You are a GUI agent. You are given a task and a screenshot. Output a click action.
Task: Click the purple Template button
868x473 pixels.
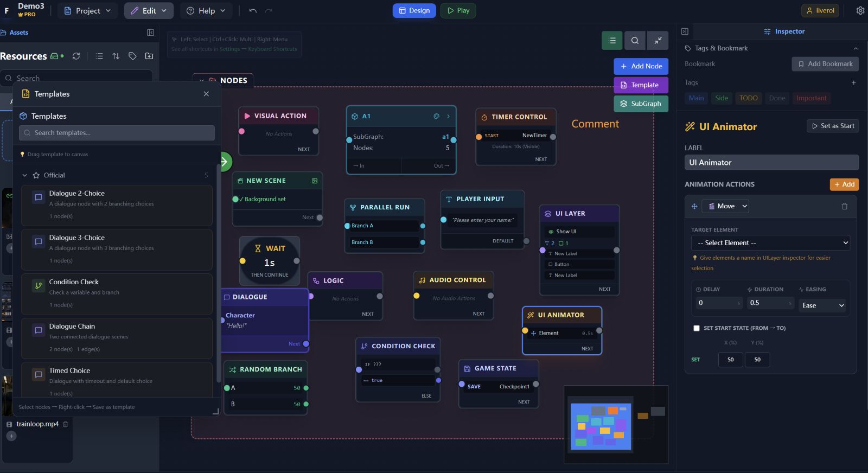coord(641,85)
